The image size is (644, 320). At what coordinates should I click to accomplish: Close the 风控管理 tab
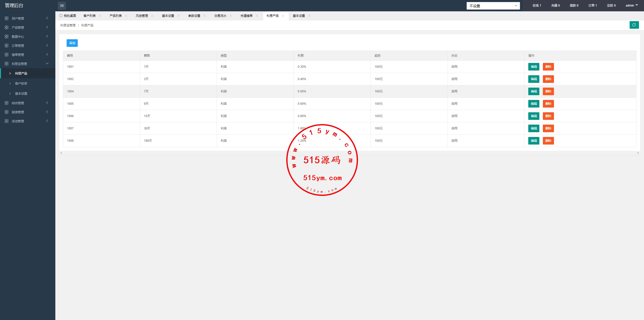point(152,16)
